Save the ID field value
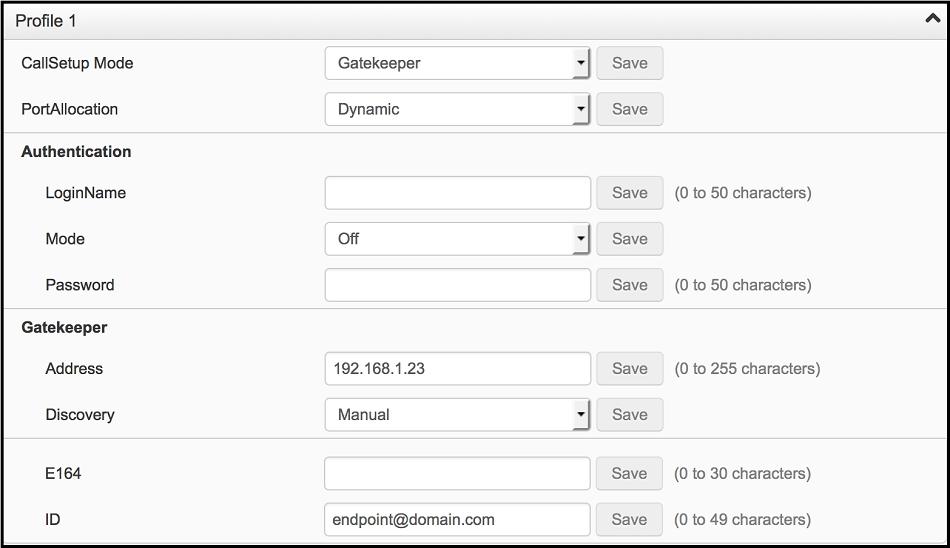Viewport: 950px width, 548px height. click(x=629, y=520)
